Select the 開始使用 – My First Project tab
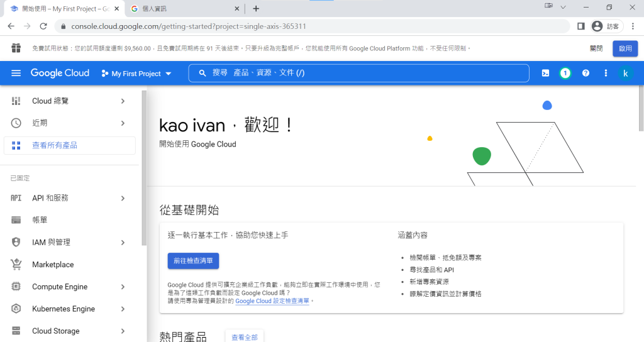The image size is (644, 342). 64,9
